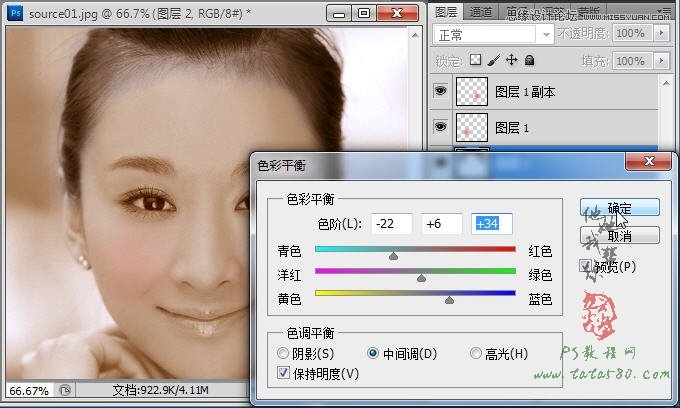Open layers panel options menu icon
680x408 pixels.
point(664,10)
